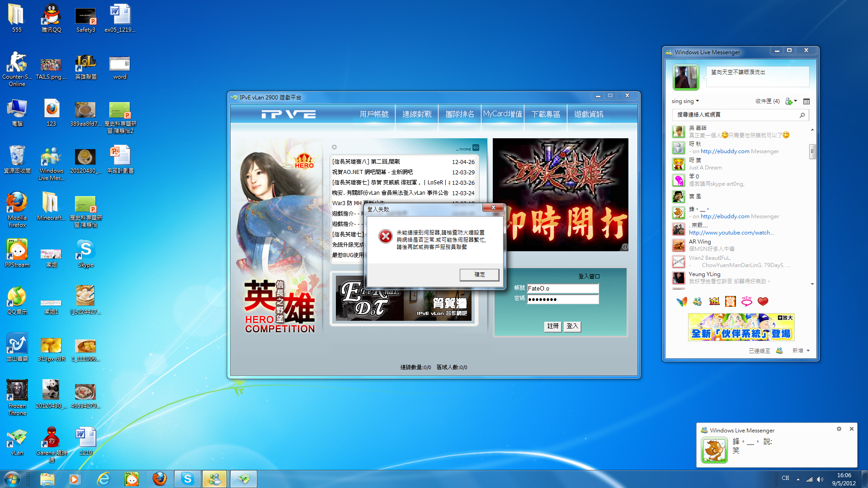Click the 確定 button in error dialog
Screen dimensions: 868x488
479,275
